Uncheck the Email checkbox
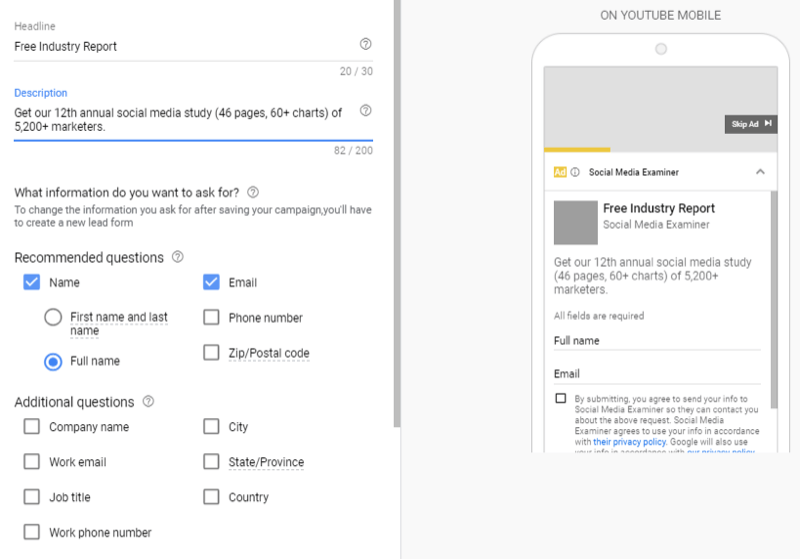The width and height of the screenshot is (800, 559). (211, 282)
